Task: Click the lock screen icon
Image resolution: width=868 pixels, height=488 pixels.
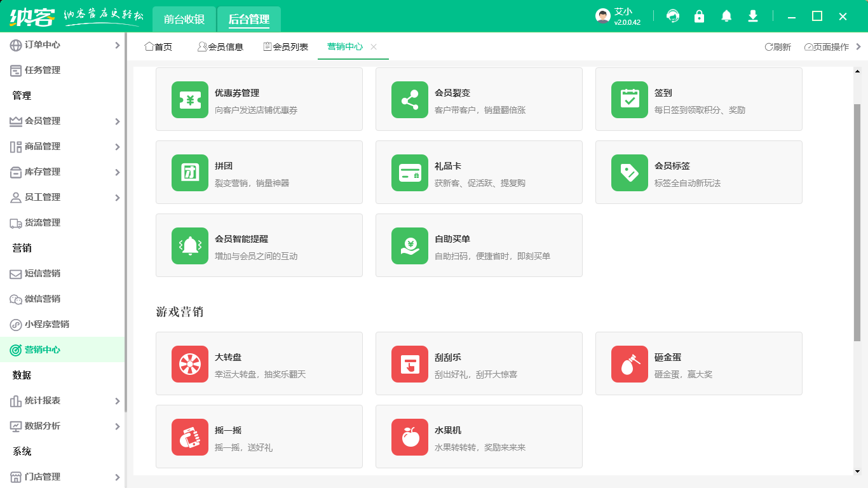Action: tap(699, 17)
